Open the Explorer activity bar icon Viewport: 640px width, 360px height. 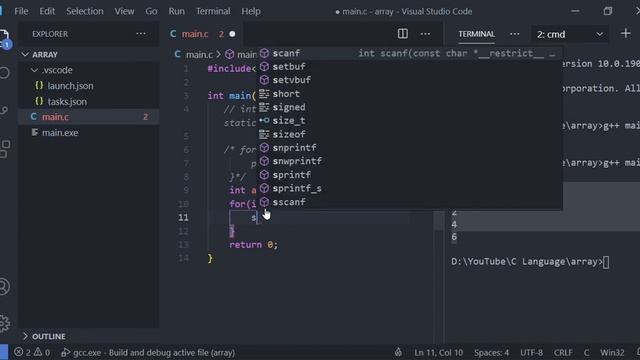pos(4,39)
